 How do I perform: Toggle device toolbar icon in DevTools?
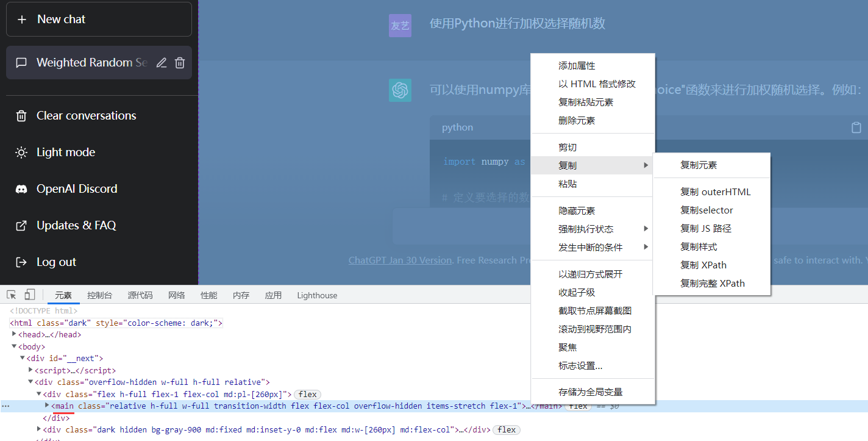tap(29, 295)
